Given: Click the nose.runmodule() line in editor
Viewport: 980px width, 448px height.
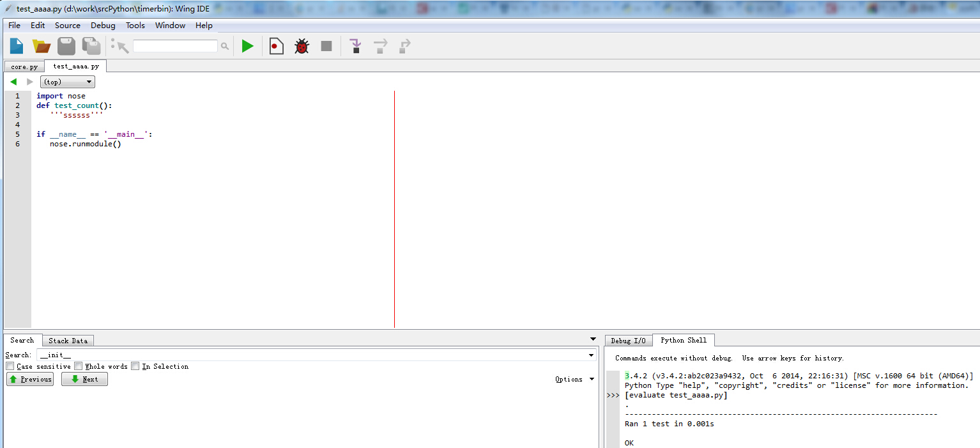Looking at the screenshot, I should pyautogui.click(x=86, y=144).
